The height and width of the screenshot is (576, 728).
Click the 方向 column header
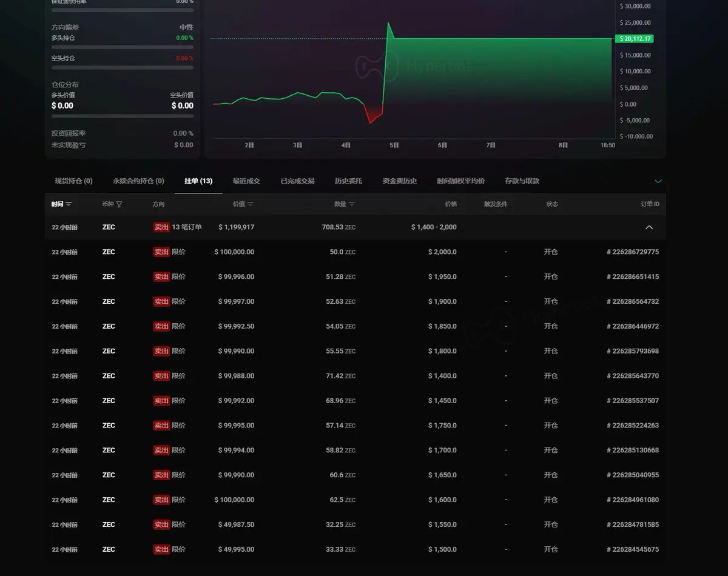click(158, 204)
